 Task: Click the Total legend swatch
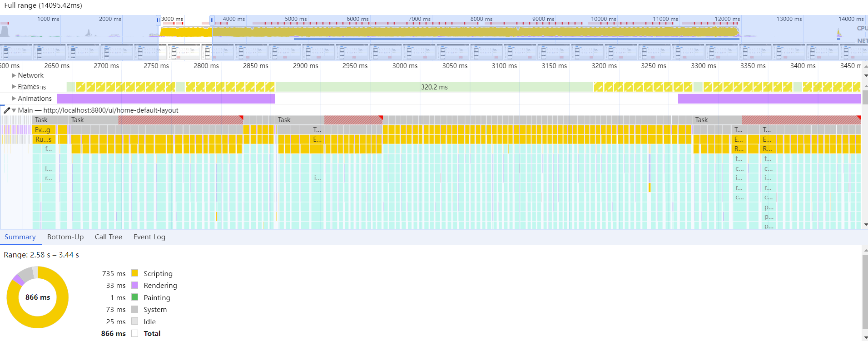click(135, 333)
